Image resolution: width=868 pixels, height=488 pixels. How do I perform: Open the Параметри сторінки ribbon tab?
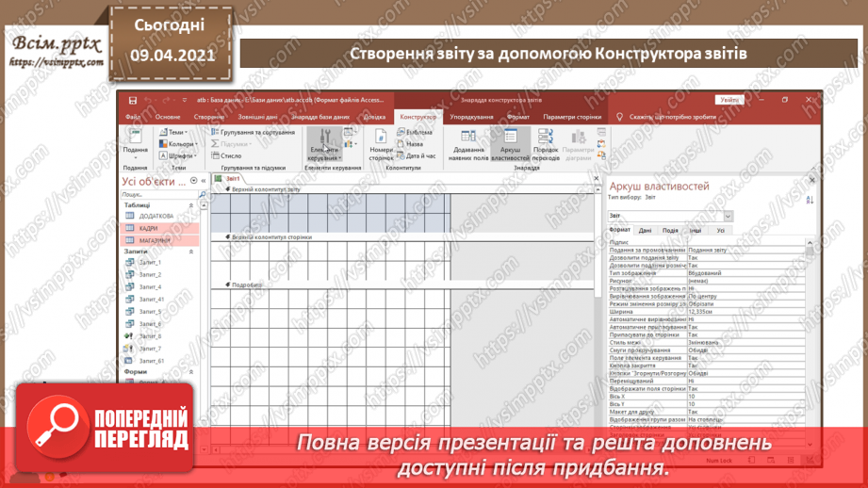point(572,117)
